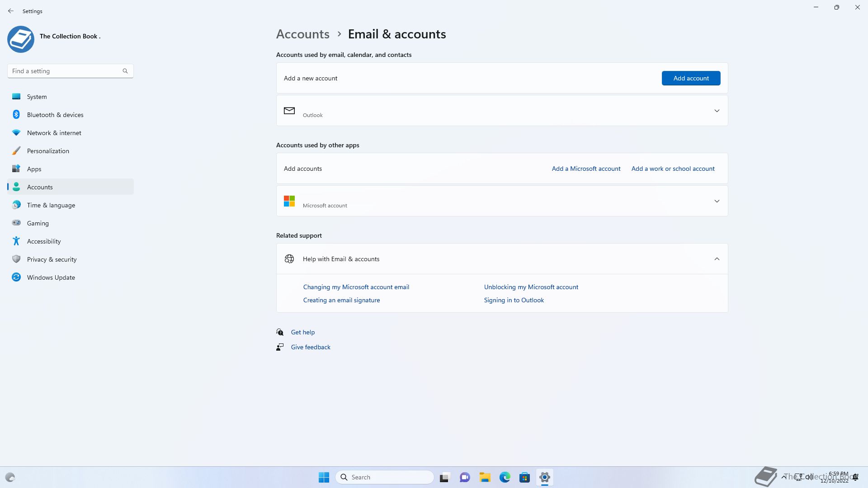Open Microsoft Store from the taskbar
Screen dimensions: 868x488
tap(524, 477)
